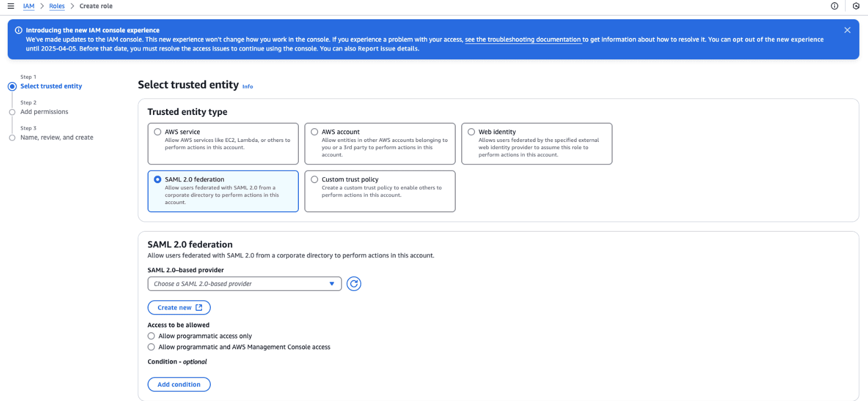Click the info panel icon in top bar

[834, 6]
